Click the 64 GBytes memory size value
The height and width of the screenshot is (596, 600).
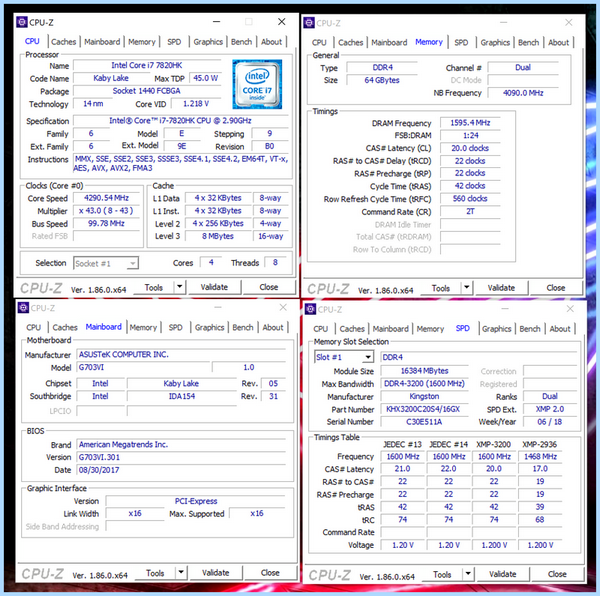[382, 80]
